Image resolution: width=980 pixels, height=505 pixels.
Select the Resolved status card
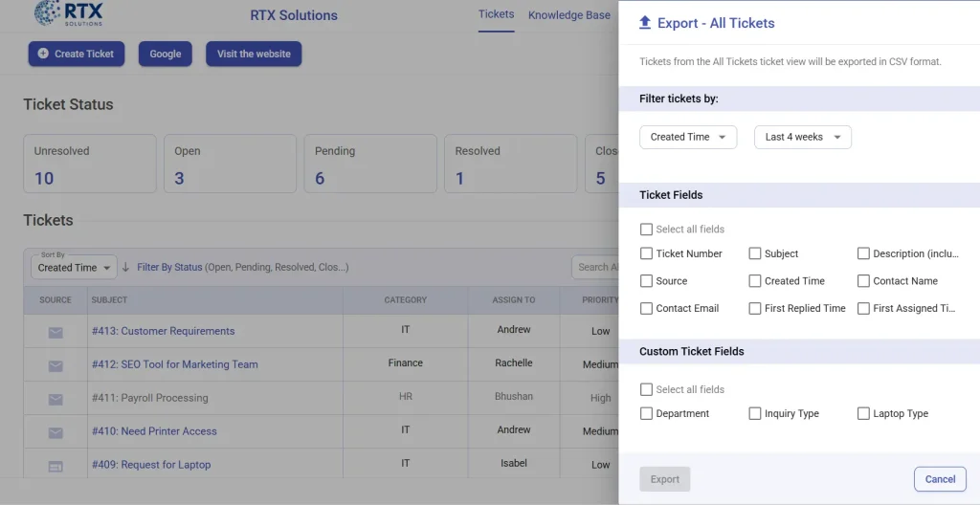click(x=511, y=164)
